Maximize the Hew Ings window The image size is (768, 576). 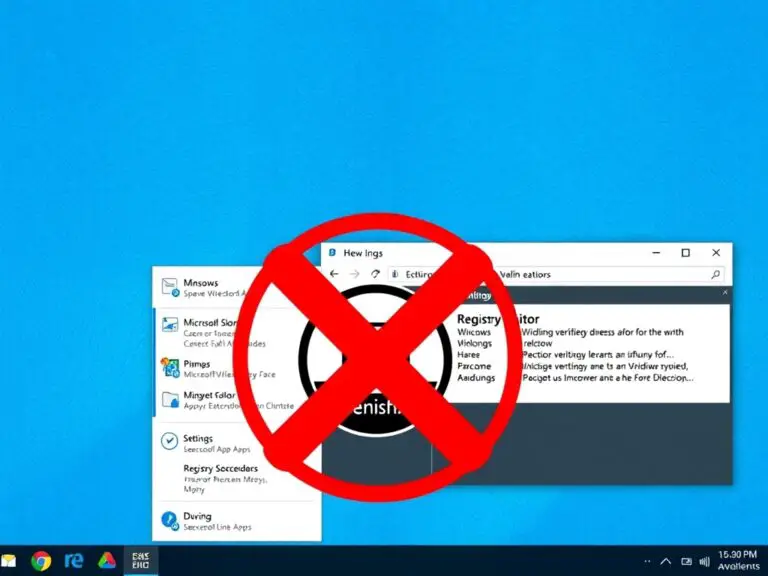point(685,253)
